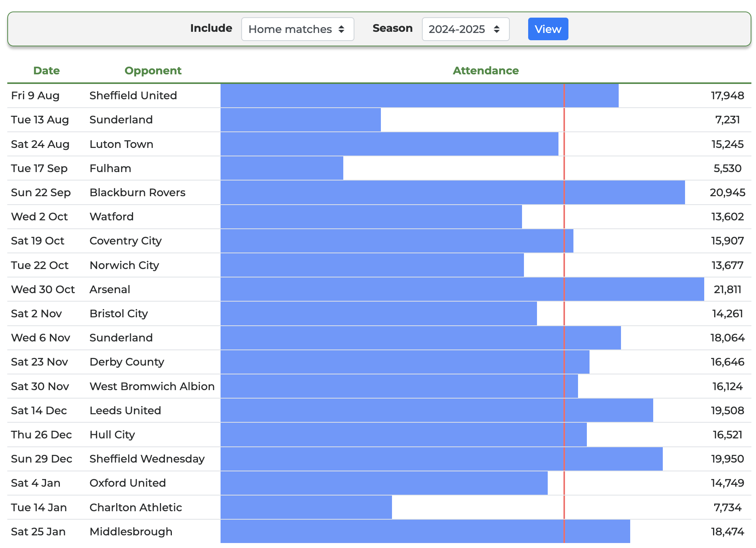Click the Thu 26 Dec date cell
756x548 pixels.
41,435
